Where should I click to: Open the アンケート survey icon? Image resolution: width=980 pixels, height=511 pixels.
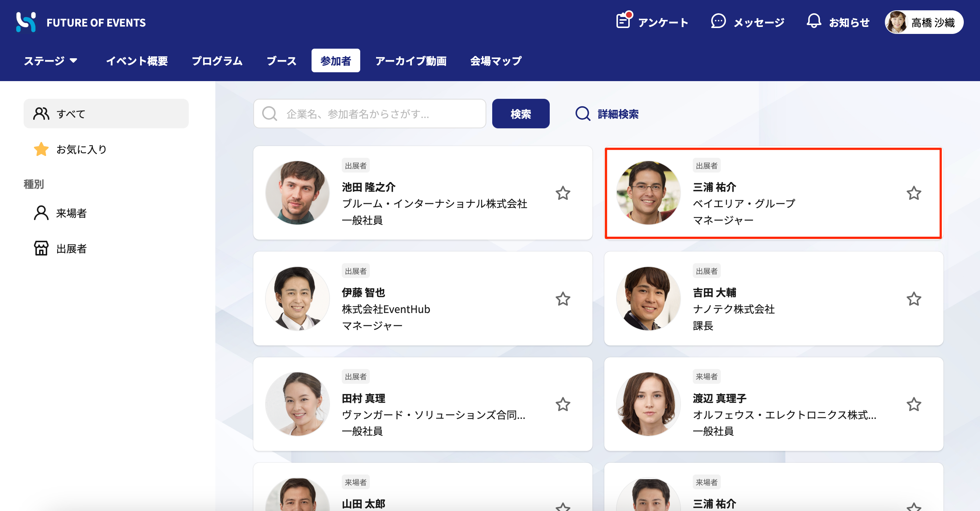(x=623, y=21)
